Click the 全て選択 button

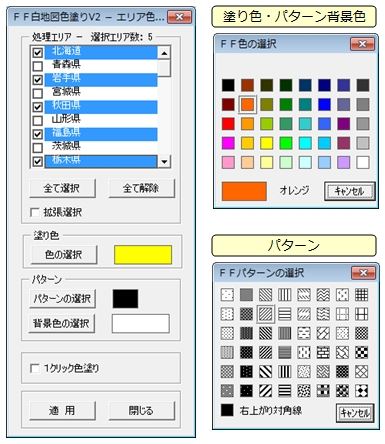tap(62, 188)
